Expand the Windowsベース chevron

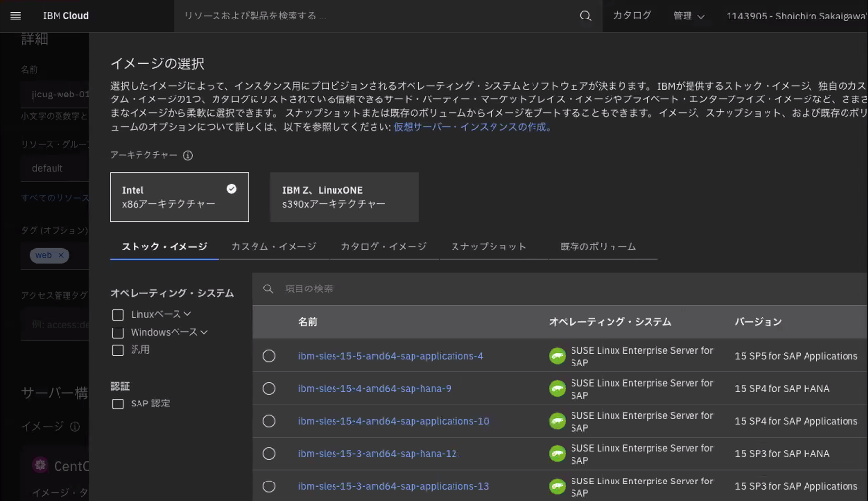[204, 332]
